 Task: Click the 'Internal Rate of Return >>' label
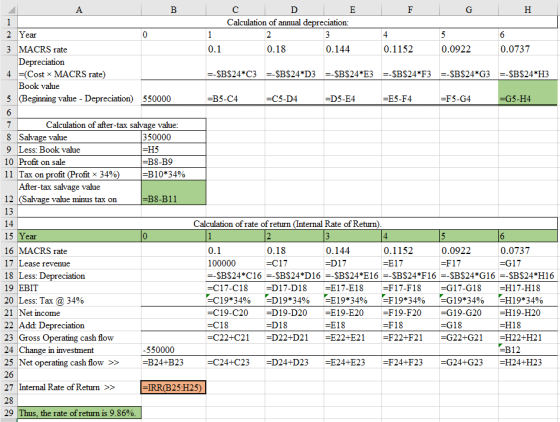pyautogui.click(x=67, y=387)
